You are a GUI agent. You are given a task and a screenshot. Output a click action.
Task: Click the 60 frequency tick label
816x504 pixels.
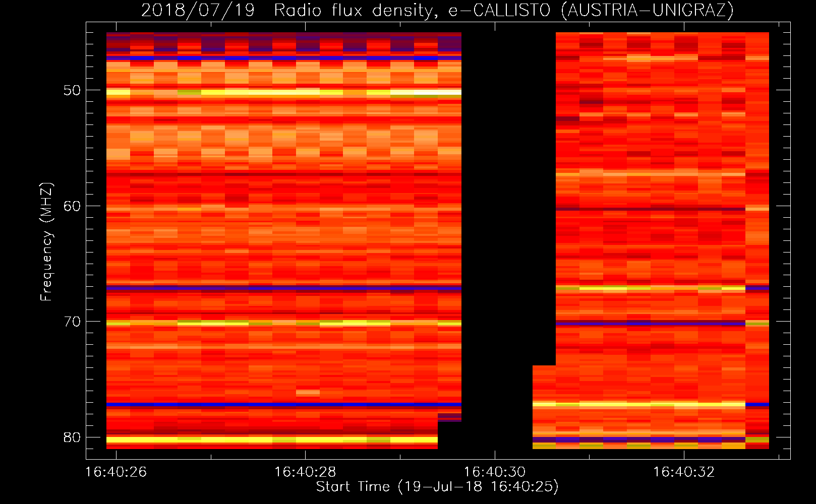tap(72, 206)
